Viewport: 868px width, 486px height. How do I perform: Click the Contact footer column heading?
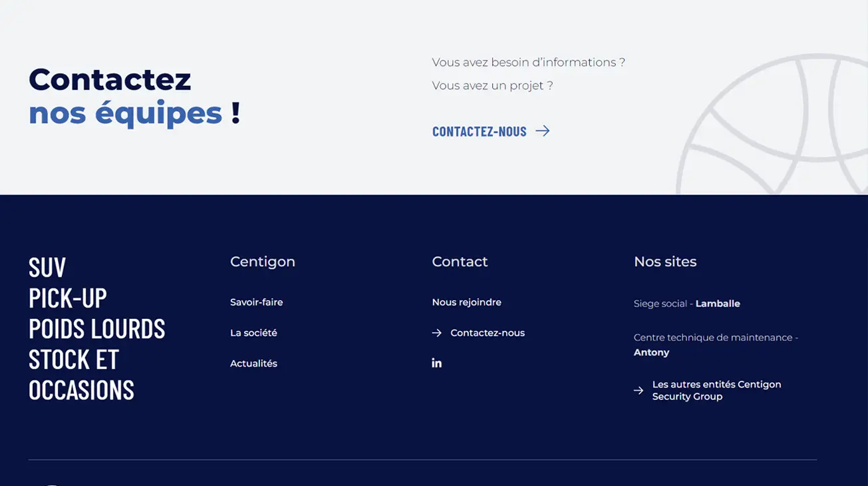tap(460, 262)
